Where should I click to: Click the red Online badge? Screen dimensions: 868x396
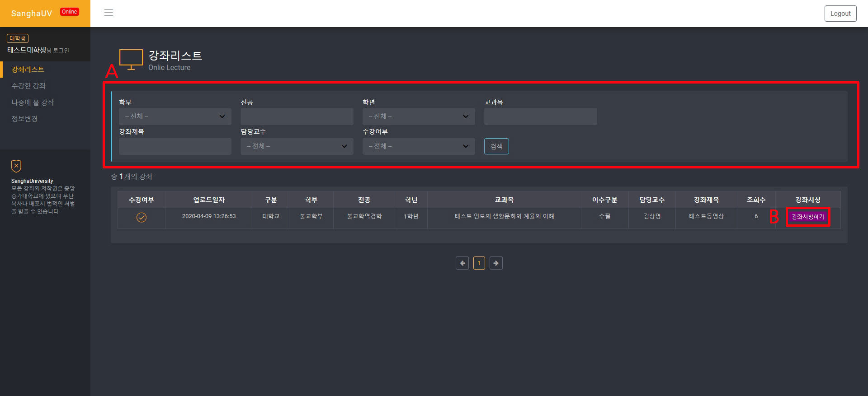tap(69, 12)
